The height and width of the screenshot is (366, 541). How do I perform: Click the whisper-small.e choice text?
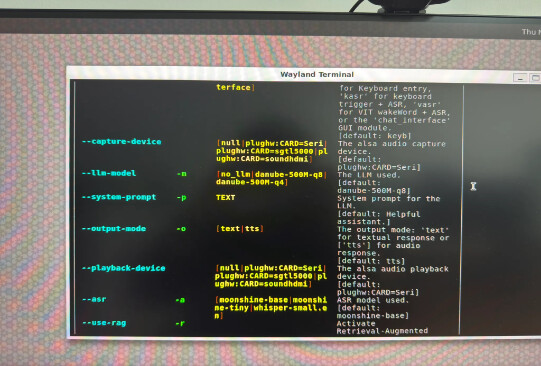pyautogui.click(x=291, y=308)
